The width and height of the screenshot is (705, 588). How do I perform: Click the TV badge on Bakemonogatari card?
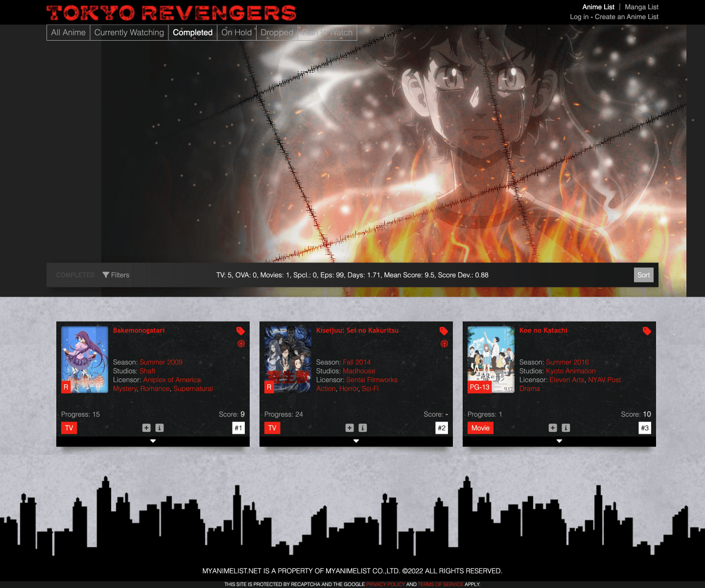[x=69, y=428]
